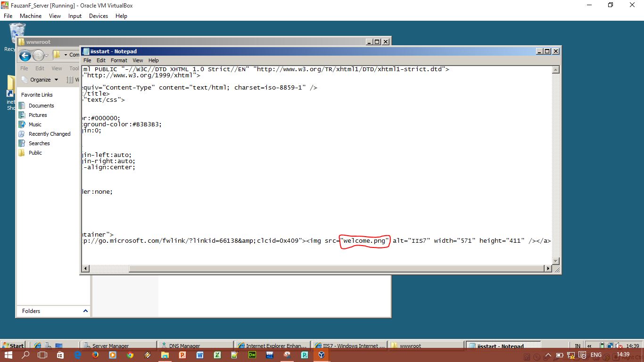Switch to Internet Explorer Enhanced taskbar button

[272, 346]
